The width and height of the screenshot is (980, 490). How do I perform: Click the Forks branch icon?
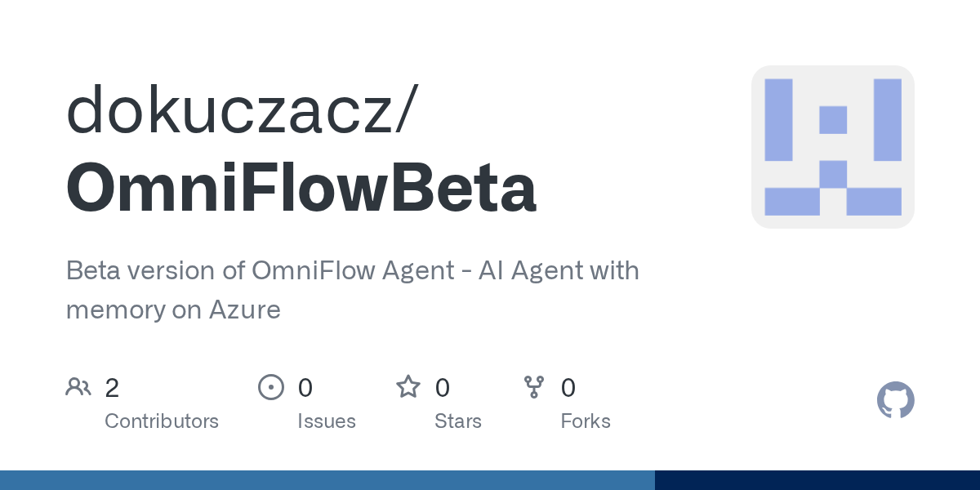click(534, 387)
